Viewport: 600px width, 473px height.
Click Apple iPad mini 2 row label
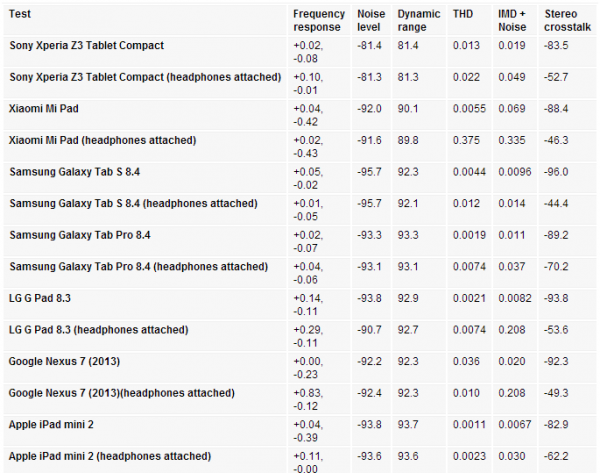[51, 425]
